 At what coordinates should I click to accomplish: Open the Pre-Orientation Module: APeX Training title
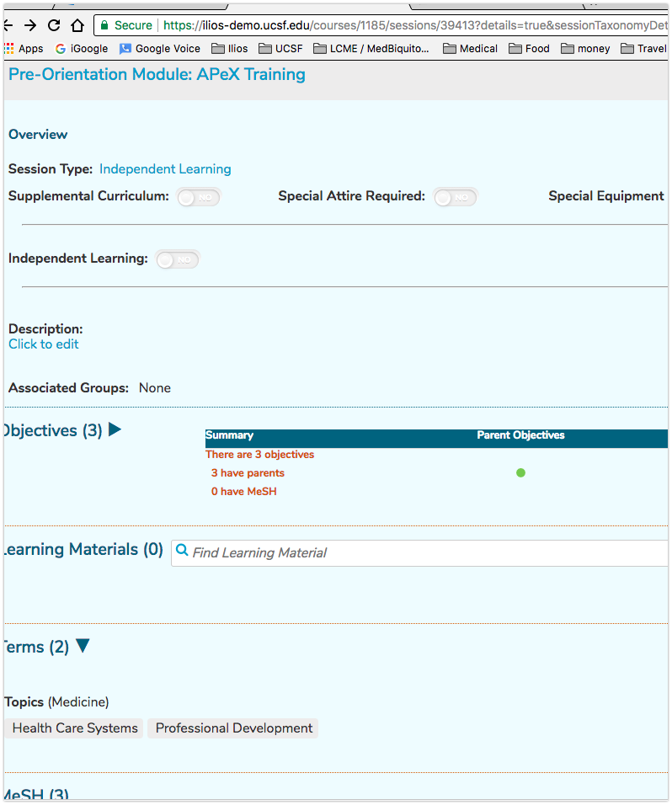click(x=157, y=74)
